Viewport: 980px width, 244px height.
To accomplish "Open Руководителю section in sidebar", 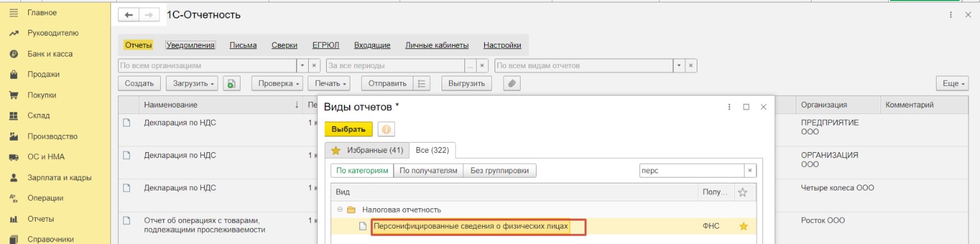I will [x=53, y=33].
